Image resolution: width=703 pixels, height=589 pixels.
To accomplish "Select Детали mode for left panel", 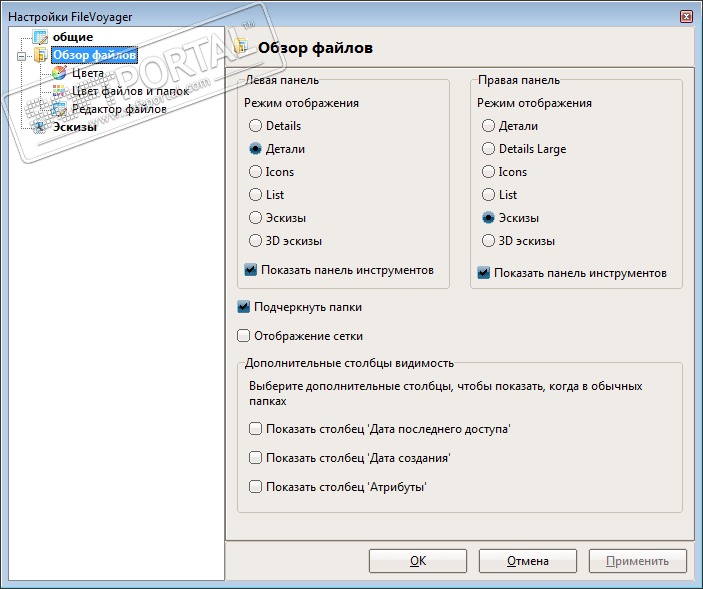I will click(x=255, y=149).
